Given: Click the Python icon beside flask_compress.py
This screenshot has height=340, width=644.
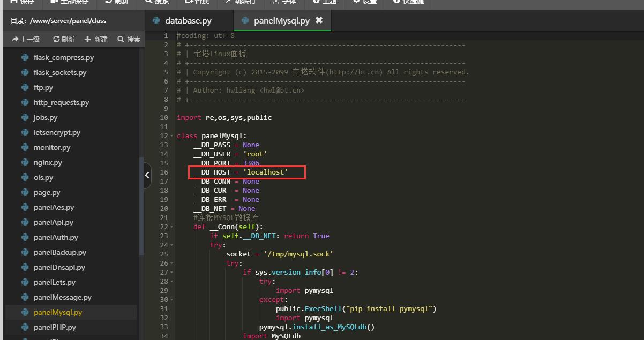Looking at the screenshot, I should tap(25, 57).
